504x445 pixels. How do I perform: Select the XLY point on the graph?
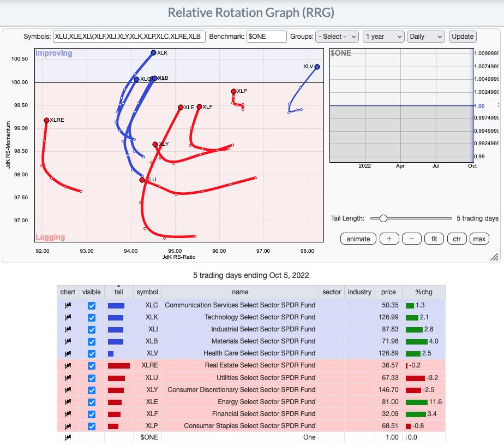pos(155,145)
